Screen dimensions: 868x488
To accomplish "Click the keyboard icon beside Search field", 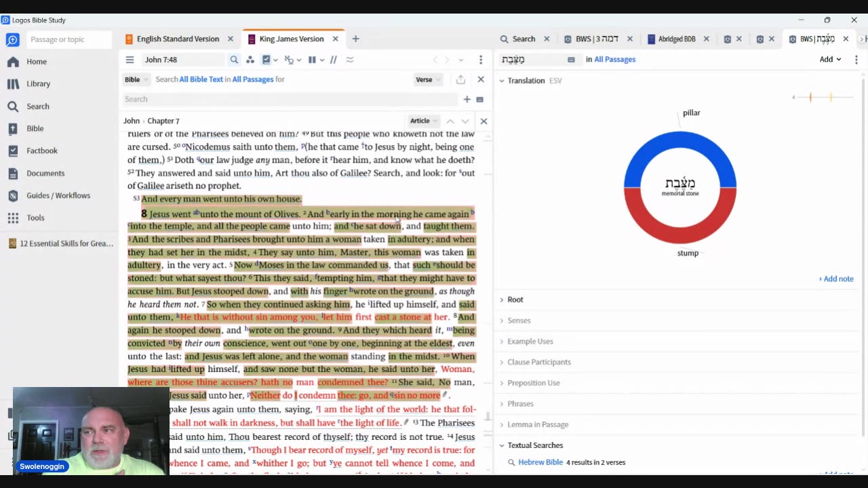I will tap(479, 100).
